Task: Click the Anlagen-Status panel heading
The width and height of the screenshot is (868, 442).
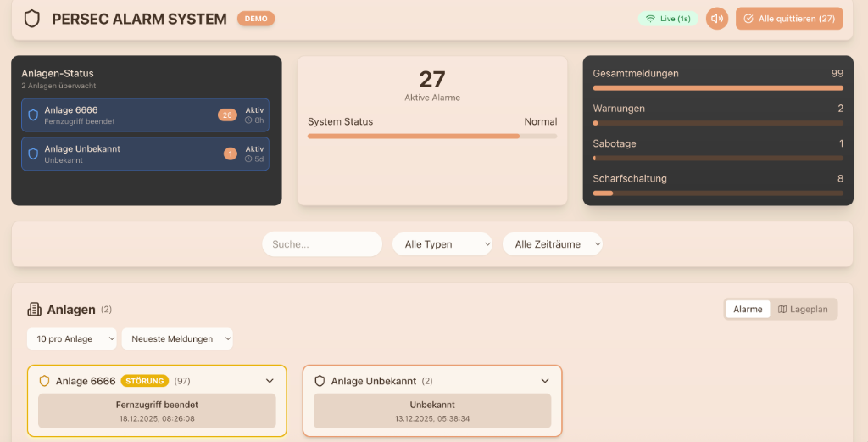Action: click(58, 73)
